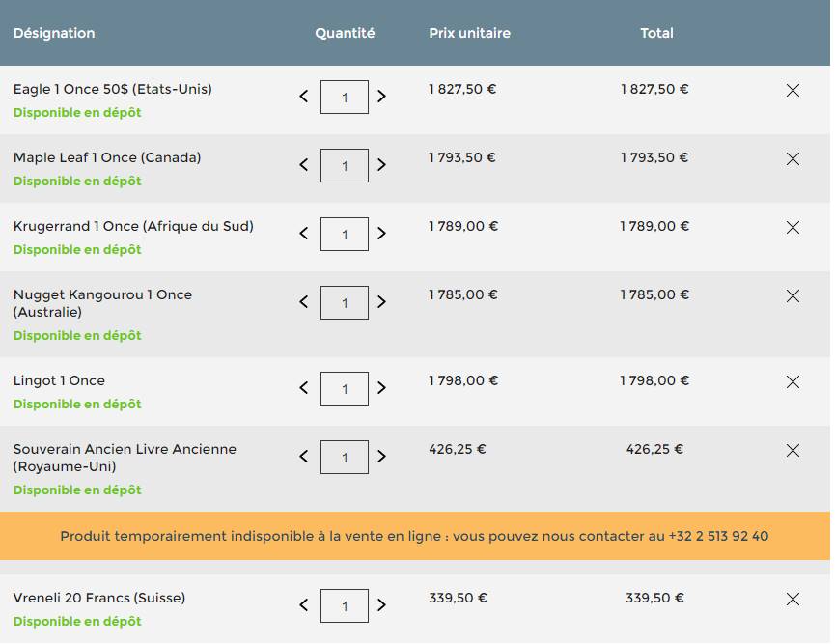The height and width of the screenshot is (644, 835).
Task: Remove Nugget Kangourou 1 Once item
Action: pyautogui.click(x=793, y=296)
